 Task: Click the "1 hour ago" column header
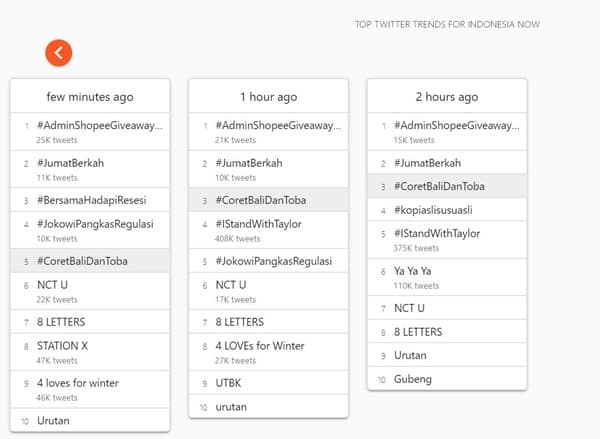click(x=268, y=97)
